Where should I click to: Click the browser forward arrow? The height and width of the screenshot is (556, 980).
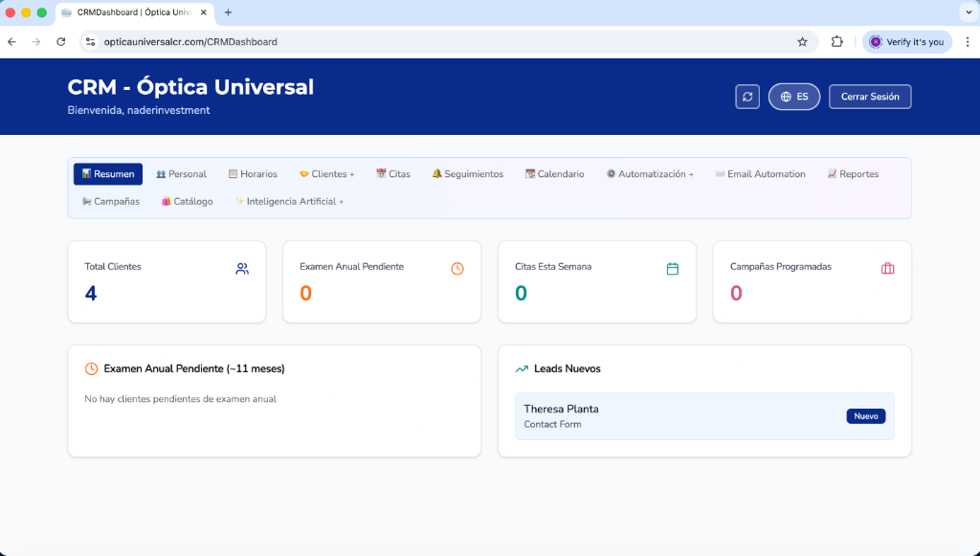36,42
